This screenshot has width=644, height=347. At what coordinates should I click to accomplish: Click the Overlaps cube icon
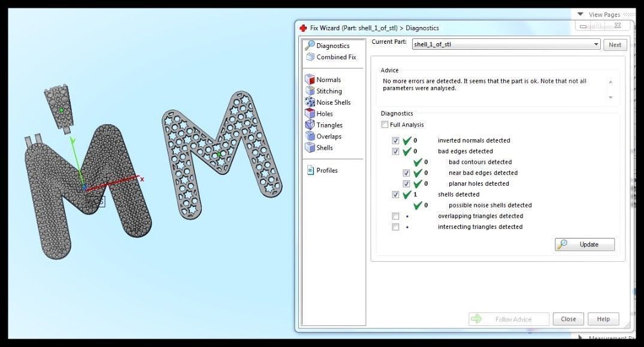tap(310, 136)
